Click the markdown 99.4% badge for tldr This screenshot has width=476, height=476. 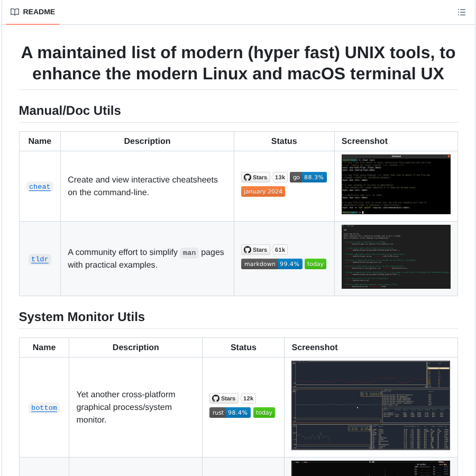(271, 263)
